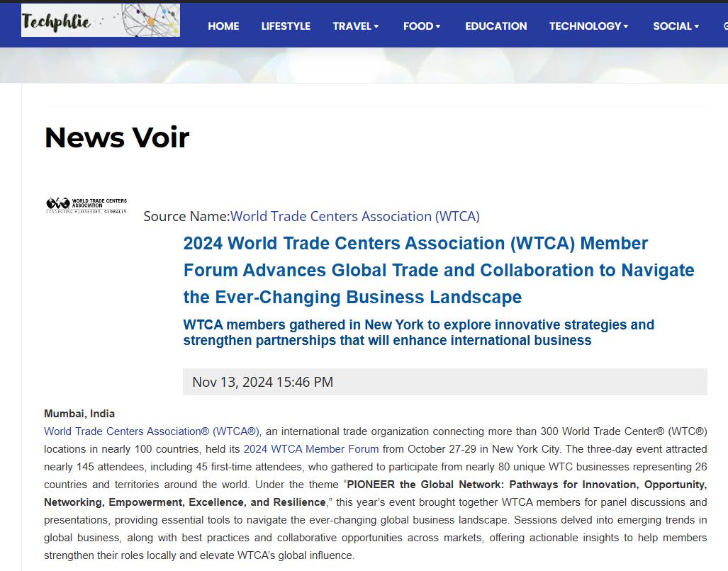728x571 pixels.
Task: Click the subheading about WTCA members gathering
Action: (419, 332)
